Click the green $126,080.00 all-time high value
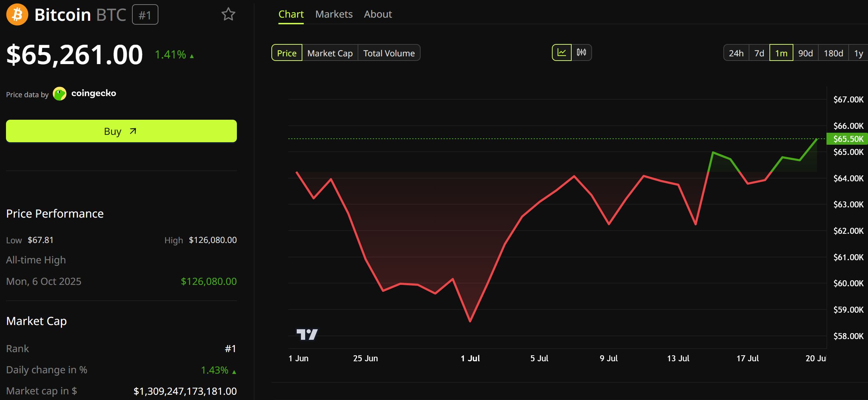The width and height of the screenshot is (868, 400). point(209,281)
